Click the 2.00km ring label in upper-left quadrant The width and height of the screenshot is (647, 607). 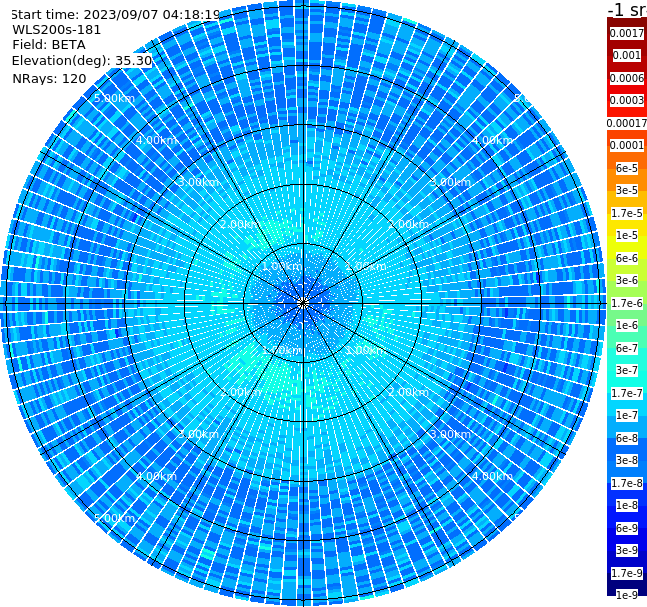[x=240, y=224]
